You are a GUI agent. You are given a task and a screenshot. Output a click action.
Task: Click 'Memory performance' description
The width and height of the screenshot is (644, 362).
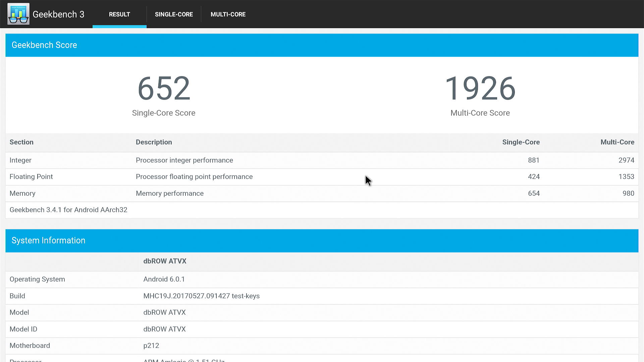[170, 193]
